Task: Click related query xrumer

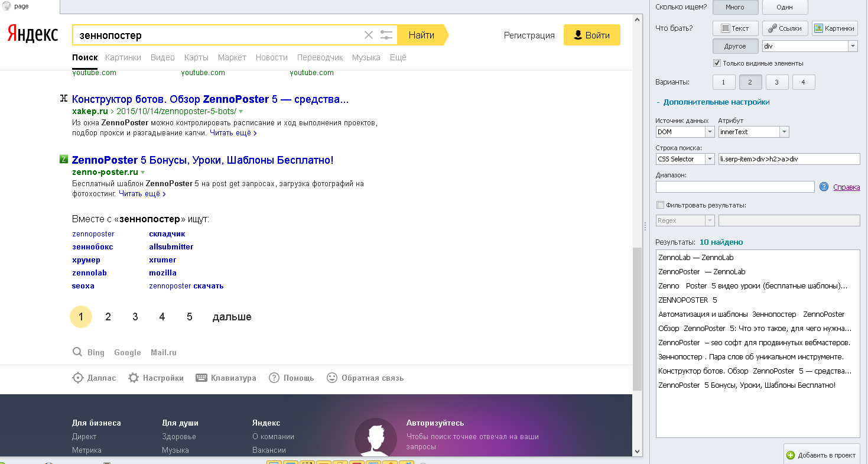Action: tap(162, 259)
